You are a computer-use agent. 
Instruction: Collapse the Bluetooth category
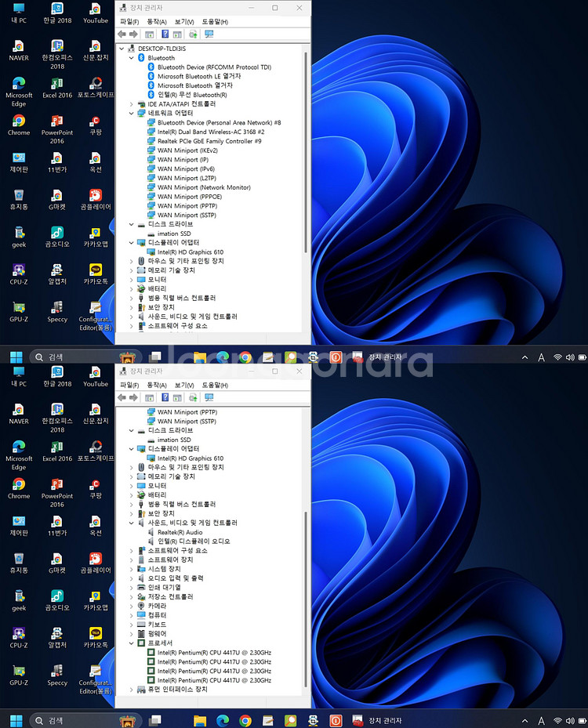point(132,57)
